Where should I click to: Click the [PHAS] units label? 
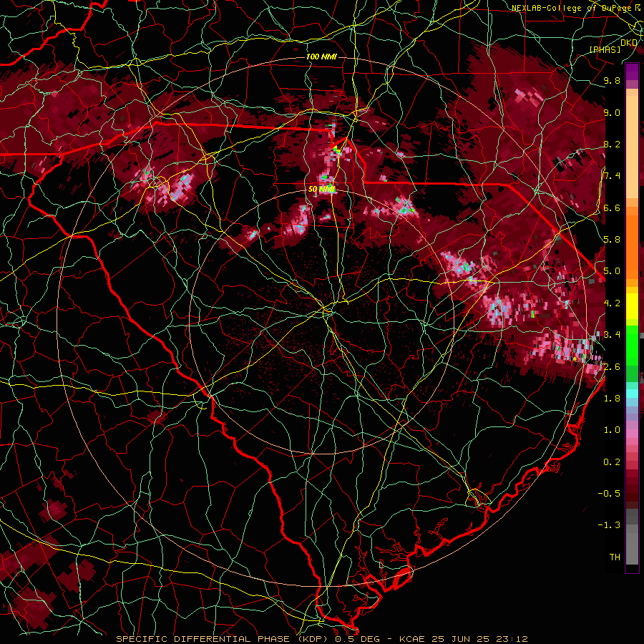click(x=605, y=49)
